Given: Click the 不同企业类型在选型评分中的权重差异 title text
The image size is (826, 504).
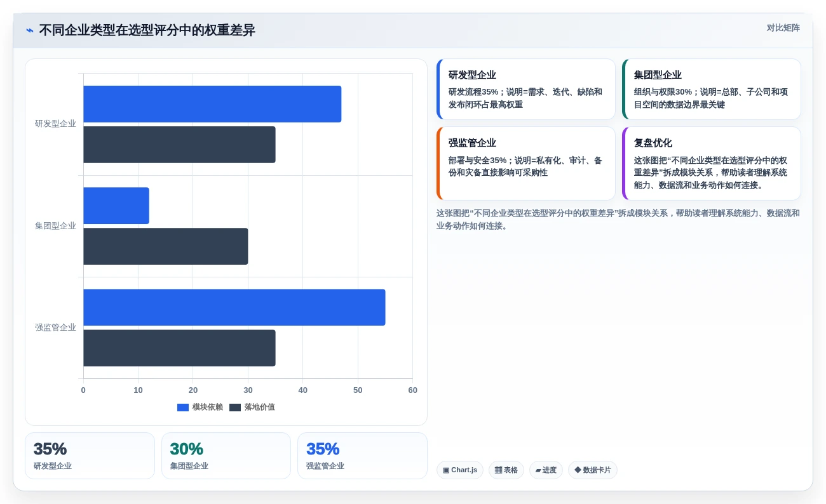Looking at the screenshot, I should click(147, 30).
